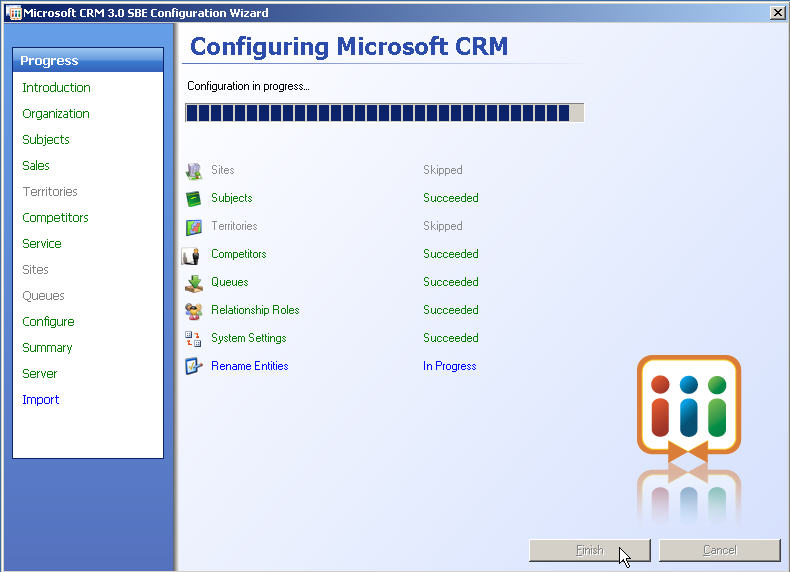Select Competitors step in Progress sidebar
Screen dimensions: 790x572
(x=55, y=218)
